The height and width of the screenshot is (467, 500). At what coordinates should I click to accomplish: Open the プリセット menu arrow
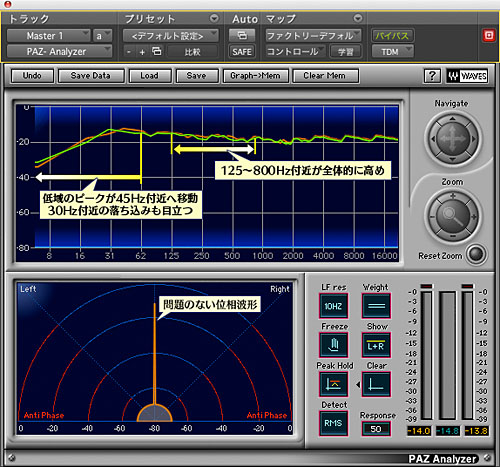pyautogui.click(x=214, y=18)
